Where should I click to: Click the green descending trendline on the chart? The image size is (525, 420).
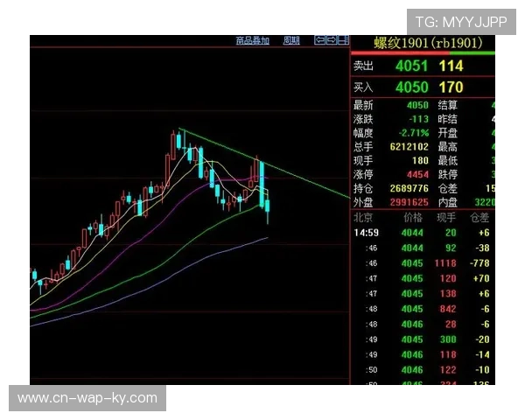click(264, 163)
